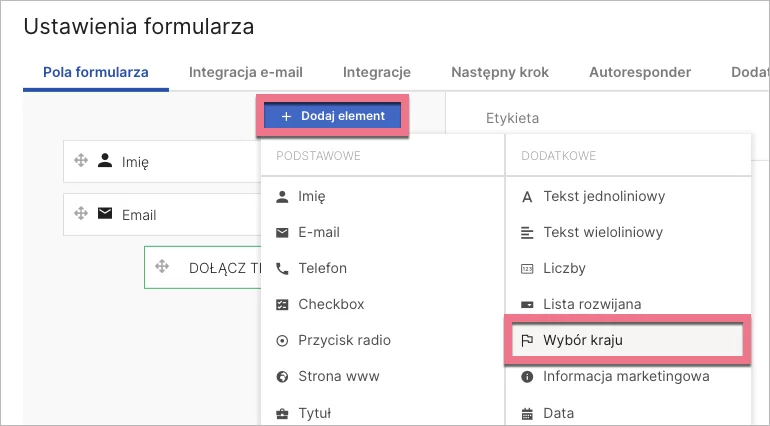Add a Checkbox element from the menu

(331, 304)
